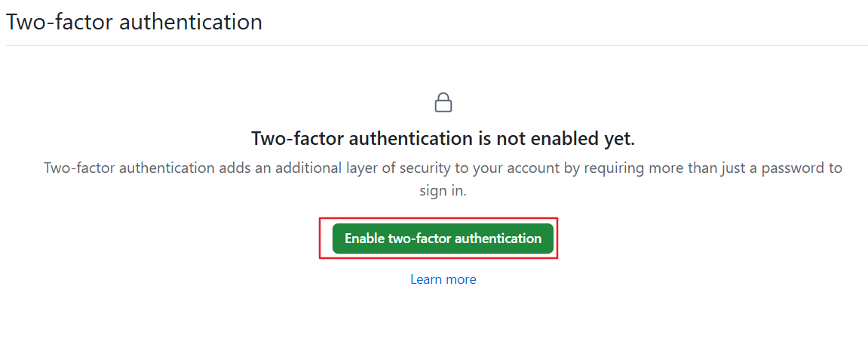Click the 'Two-factor authentication' header at top left

click(134, 22)
